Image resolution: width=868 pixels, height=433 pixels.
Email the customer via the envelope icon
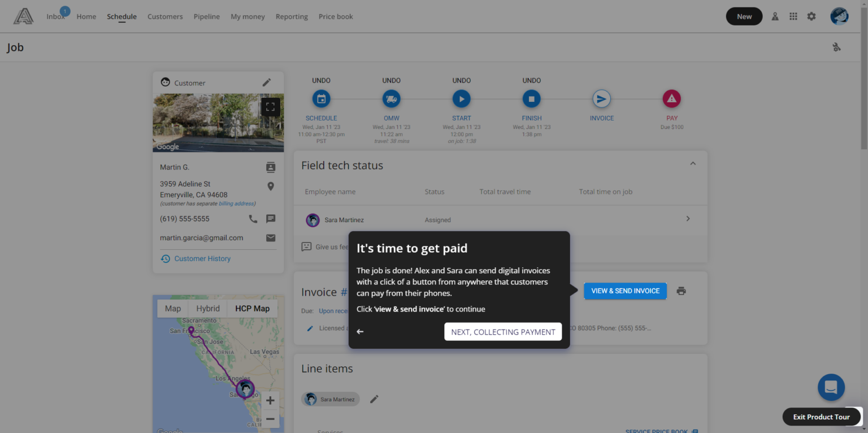271,237
